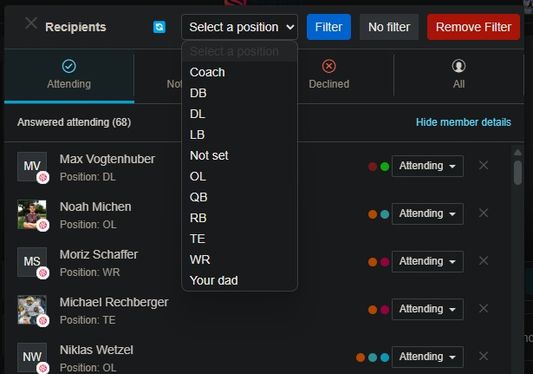The height and width of the screenshot is (374, 533).
Task: Click Michael Rechberger's profile photo
Action: click(x=32, y=310)
